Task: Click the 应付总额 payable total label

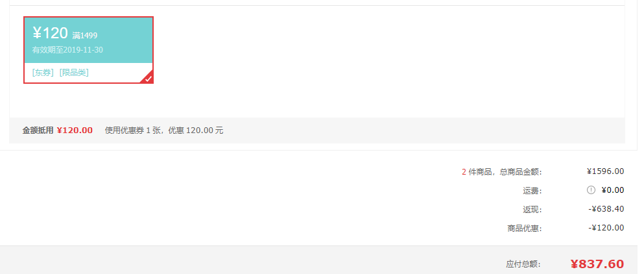Action: tap(523, 264)
